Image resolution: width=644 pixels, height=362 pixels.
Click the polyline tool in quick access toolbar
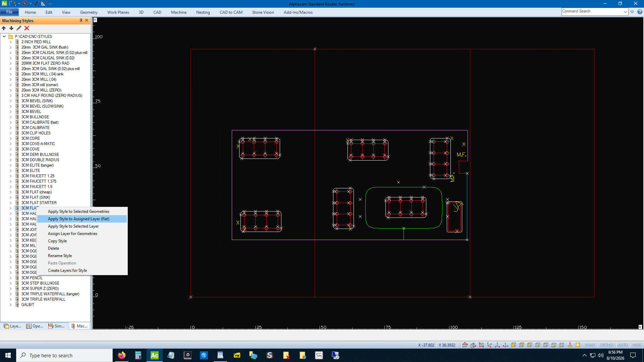pyautogui.click(x=13, y=4)
